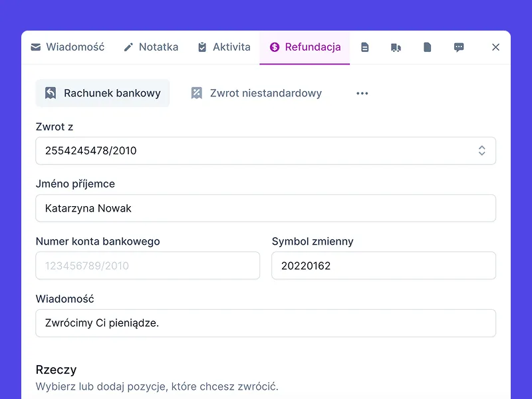This screenshot has height=399, width=532.
Task: Switch to the Notatka tab
Action: tap(151, 47)
